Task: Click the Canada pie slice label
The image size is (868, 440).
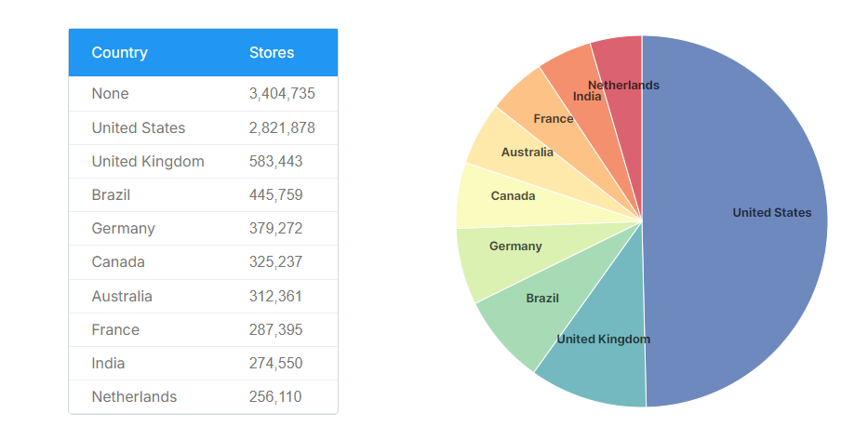Action: pyautogui.click(x=513, y=196)
